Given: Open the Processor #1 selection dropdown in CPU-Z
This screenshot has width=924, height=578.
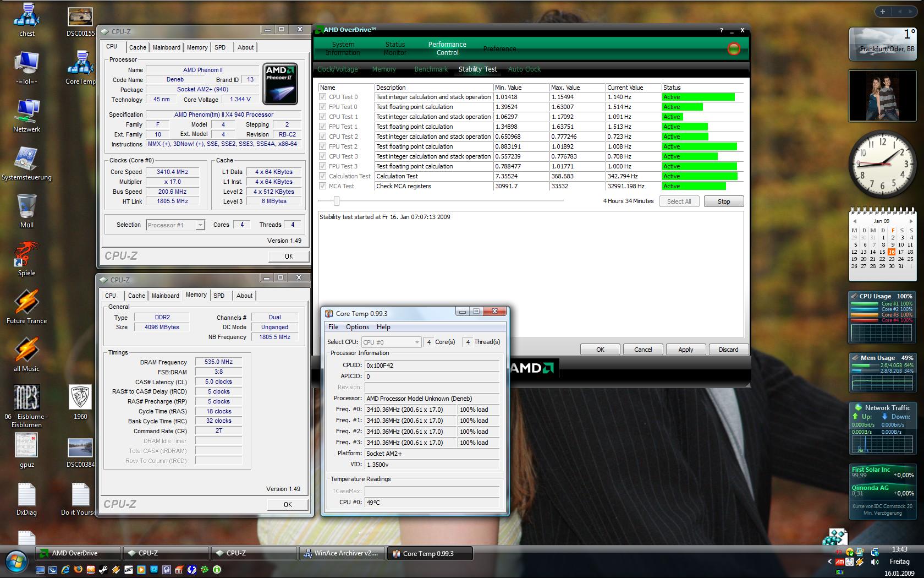Looking at the screenshot, I should click(175, 225).
